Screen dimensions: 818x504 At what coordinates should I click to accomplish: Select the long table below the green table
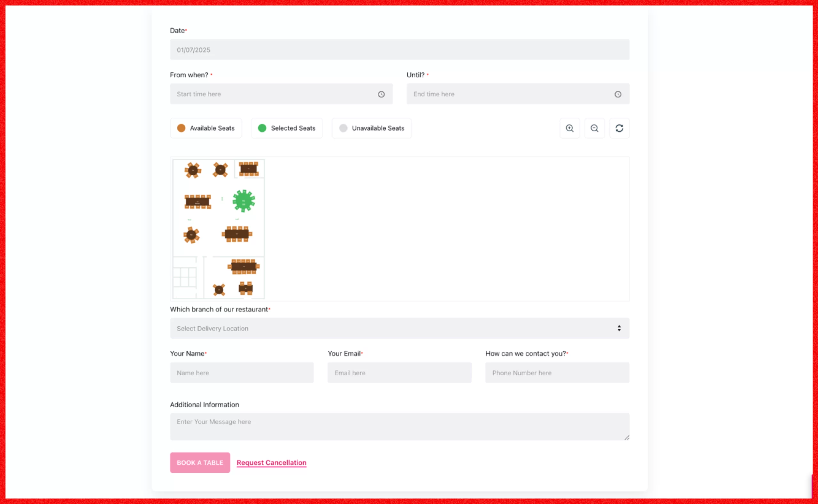pos(237,234)
